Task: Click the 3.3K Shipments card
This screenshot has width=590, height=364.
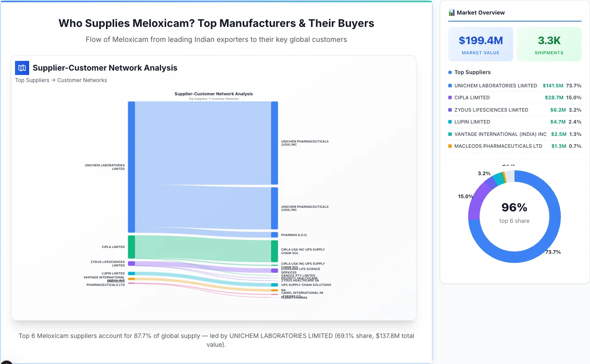Action: pyautogui.click(x=549, y=44)
